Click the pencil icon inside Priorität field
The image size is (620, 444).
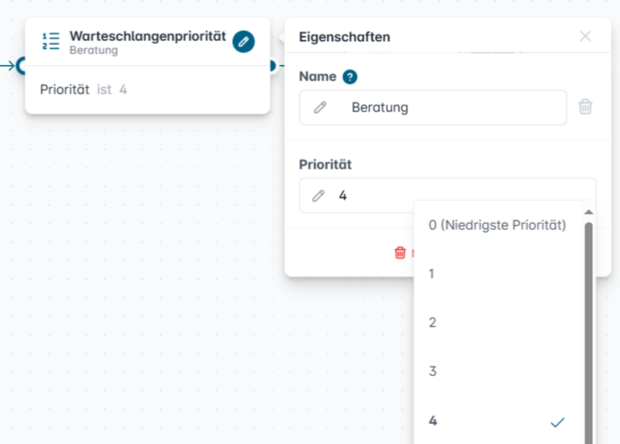(318, 196)
